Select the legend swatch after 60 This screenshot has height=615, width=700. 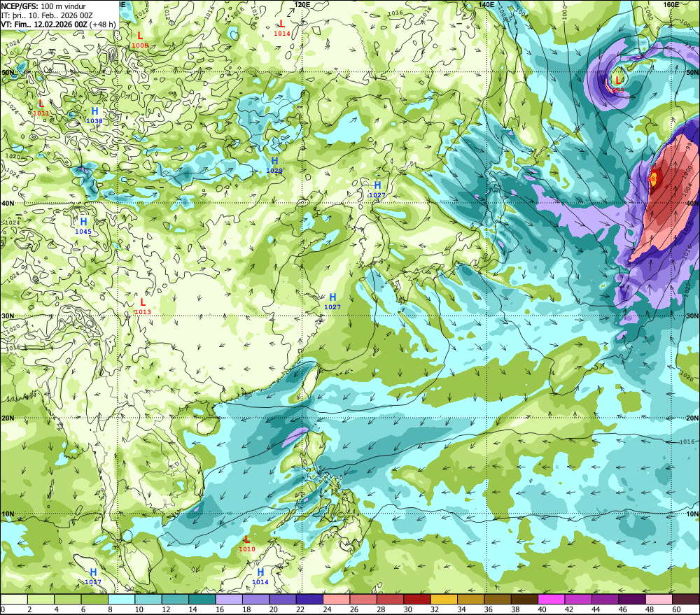[686, 599]
